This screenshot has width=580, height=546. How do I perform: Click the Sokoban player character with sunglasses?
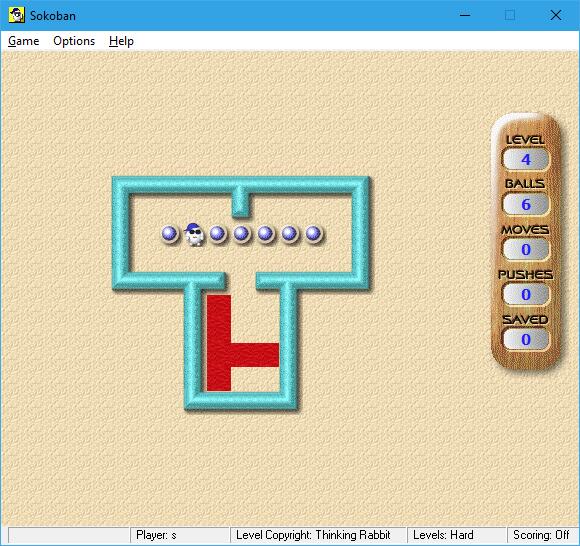click(x=193, y=234)
